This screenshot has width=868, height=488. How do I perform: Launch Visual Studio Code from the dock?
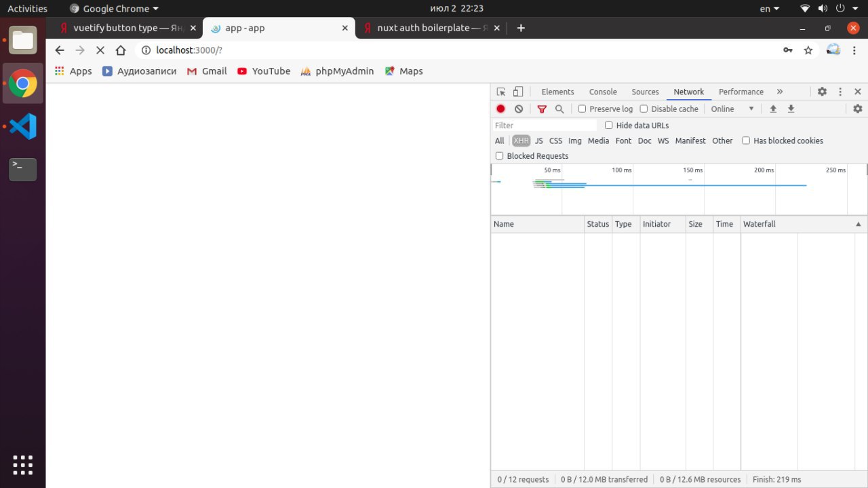click(22, 126)
